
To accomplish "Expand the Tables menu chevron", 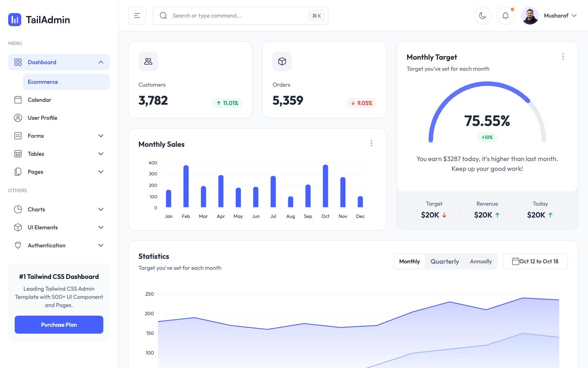I will point(101,154).
